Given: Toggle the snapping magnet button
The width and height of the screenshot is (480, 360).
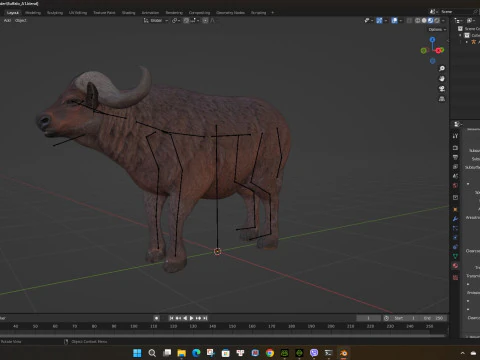Looking at the screenshot, I should pyautogui.click(x=186, y=21).
